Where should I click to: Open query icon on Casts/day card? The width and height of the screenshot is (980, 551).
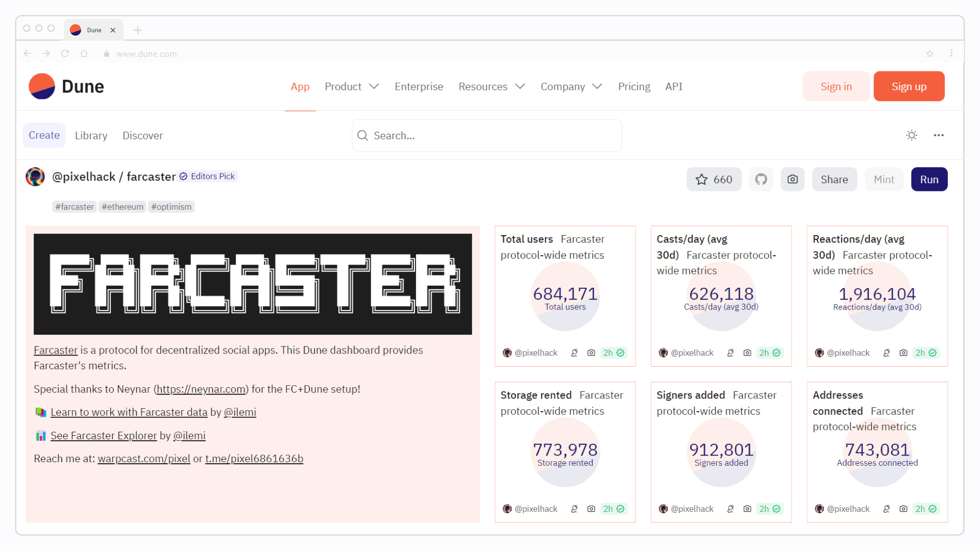coord(731,353)
